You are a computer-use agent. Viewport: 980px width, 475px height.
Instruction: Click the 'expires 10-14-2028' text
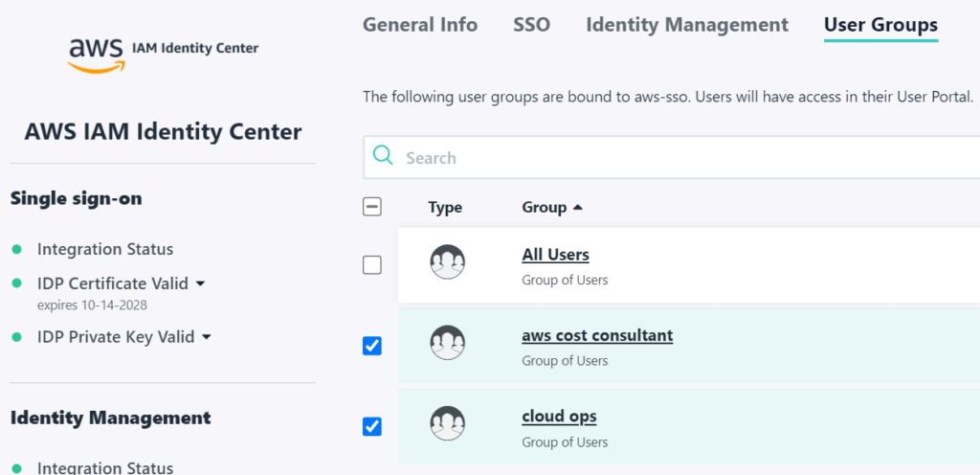[x=92, y=305]
